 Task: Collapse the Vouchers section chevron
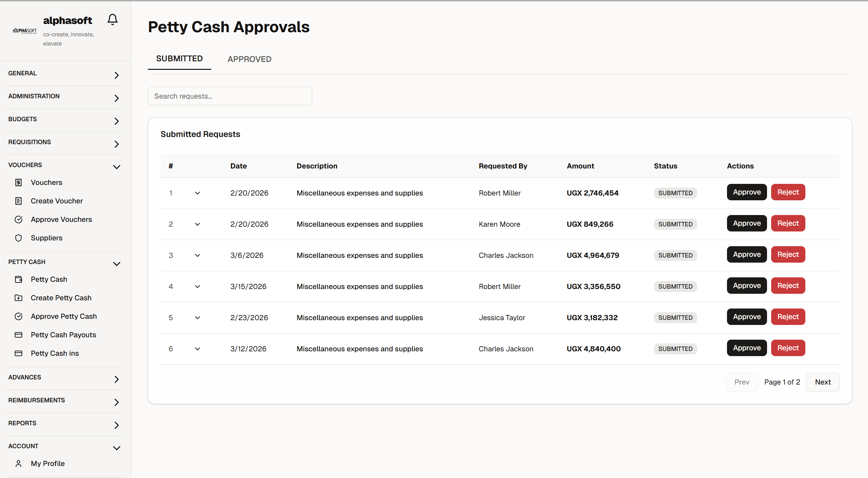point(116,167)
